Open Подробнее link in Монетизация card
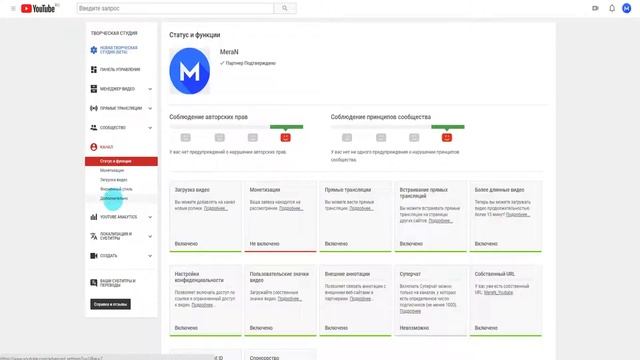Viewport: 640px width, 360px height. (x=291, y=208)
